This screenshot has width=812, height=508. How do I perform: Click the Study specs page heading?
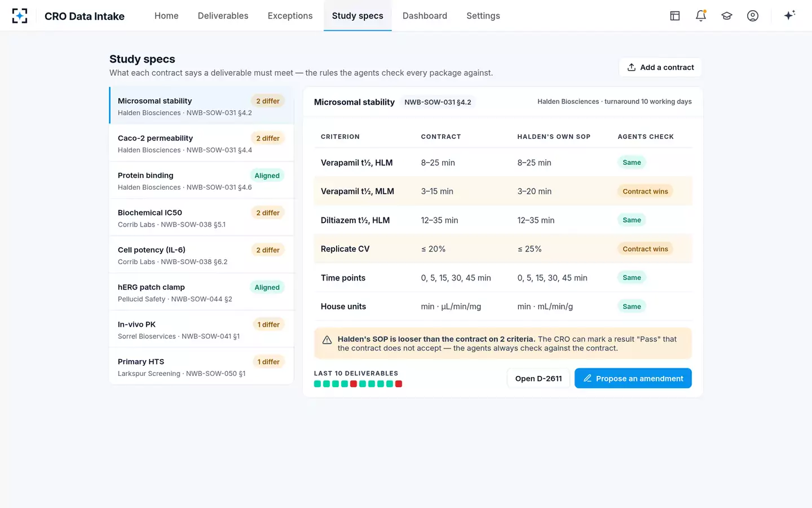coord(142,59)
